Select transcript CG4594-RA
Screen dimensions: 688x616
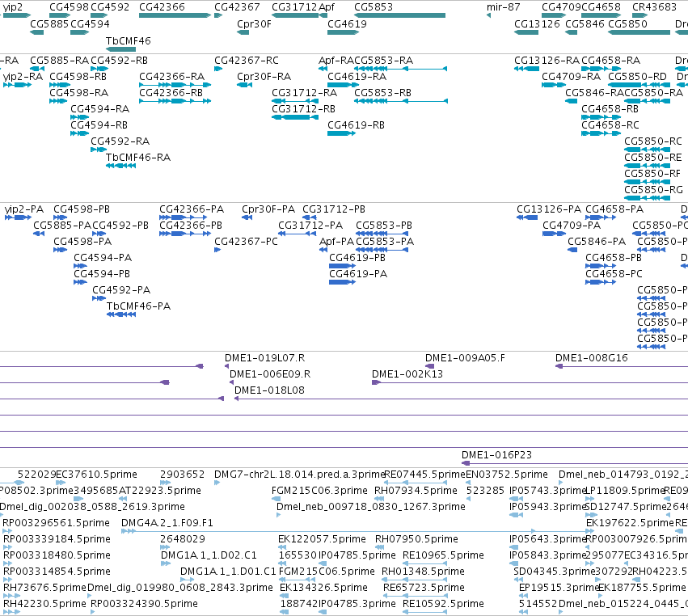pos(99,109)
